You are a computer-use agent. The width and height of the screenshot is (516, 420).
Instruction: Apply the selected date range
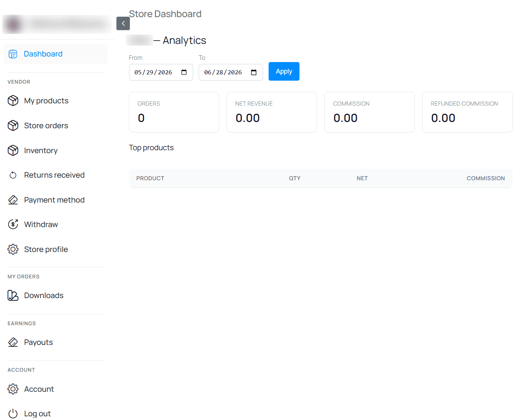284,71
